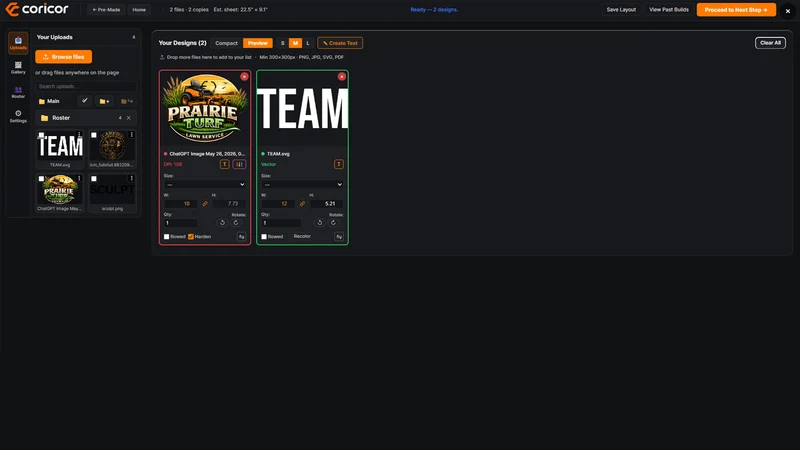Viewport: 800px width, 450px height.
Task: Select checkbox on ChatGPT Image upload thumbnail
Action: click(x=41, y=179)
